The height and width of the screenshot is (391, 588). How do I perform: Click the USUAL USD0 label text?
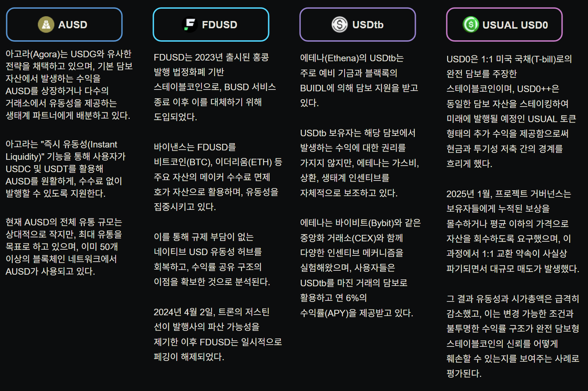pos(515,25)
